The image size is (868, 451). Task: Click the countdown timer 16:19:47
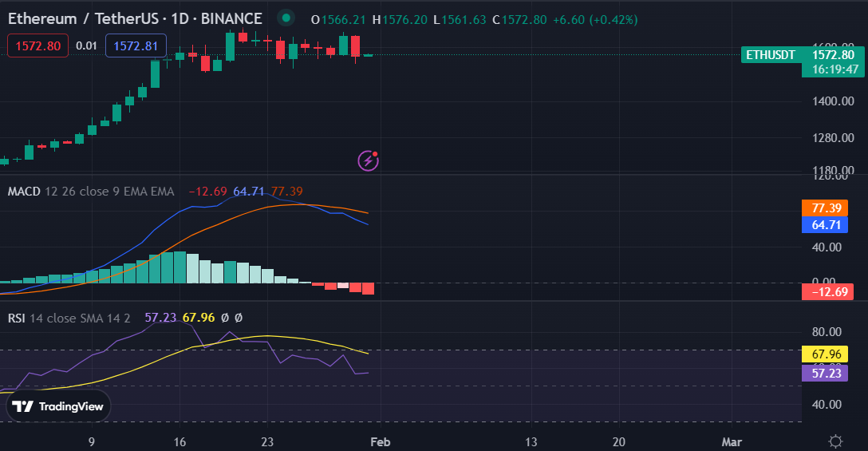[x=834, y=69]
